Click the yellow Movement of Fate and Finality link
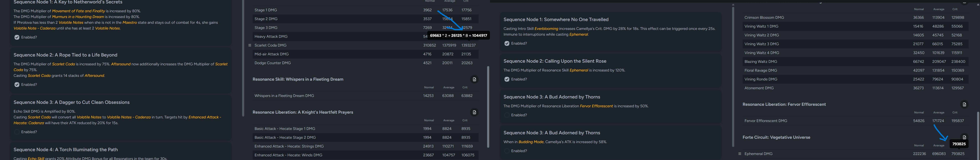 click(78, 11)
